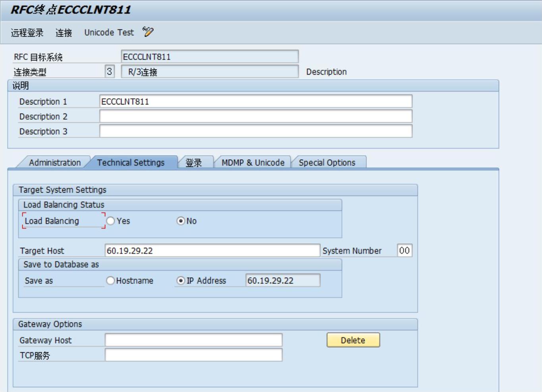Click the Description 3 label
The image size is (542, 392).
pyautogui.click(x=43, y=131)
